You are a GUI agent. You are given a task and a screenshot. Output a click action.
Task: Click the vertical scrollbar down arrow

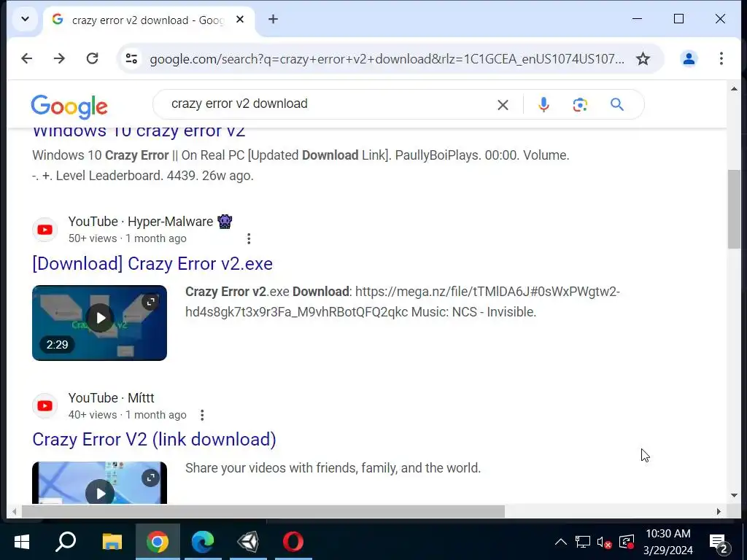click(734, 495)
